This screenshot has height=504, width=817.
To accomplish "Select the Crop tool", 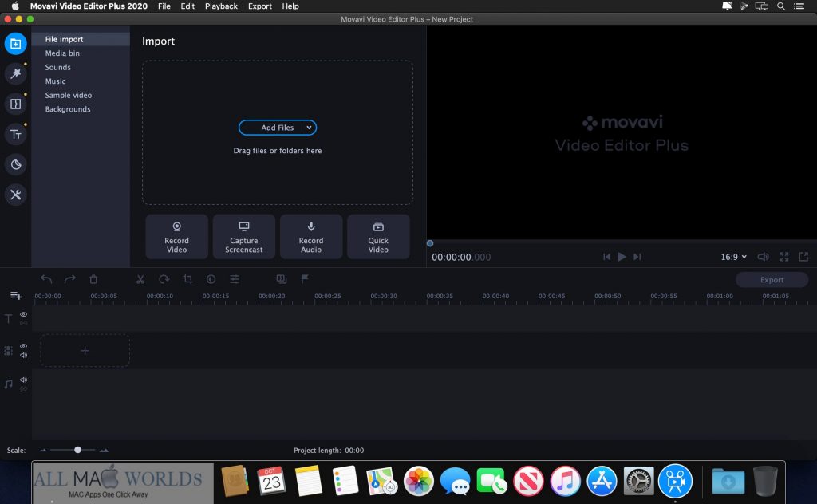I will (x=187, y=279).
